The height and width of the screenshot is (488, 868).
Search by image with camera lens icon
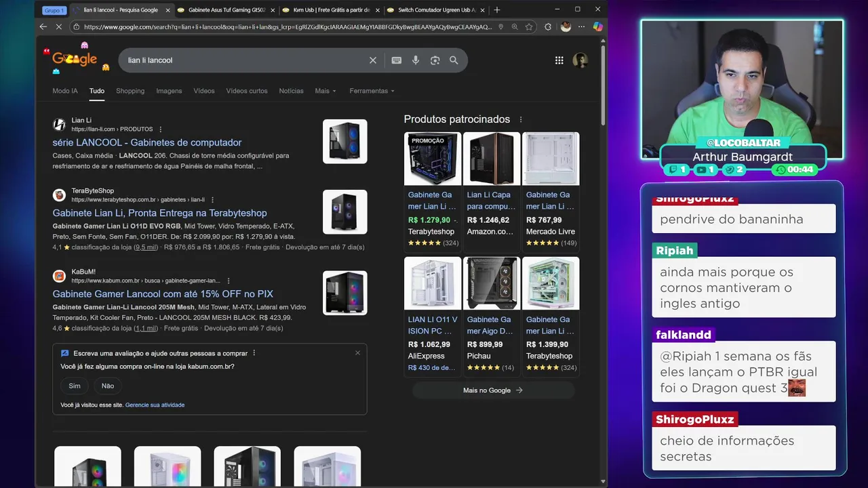[x=435, y=60]
